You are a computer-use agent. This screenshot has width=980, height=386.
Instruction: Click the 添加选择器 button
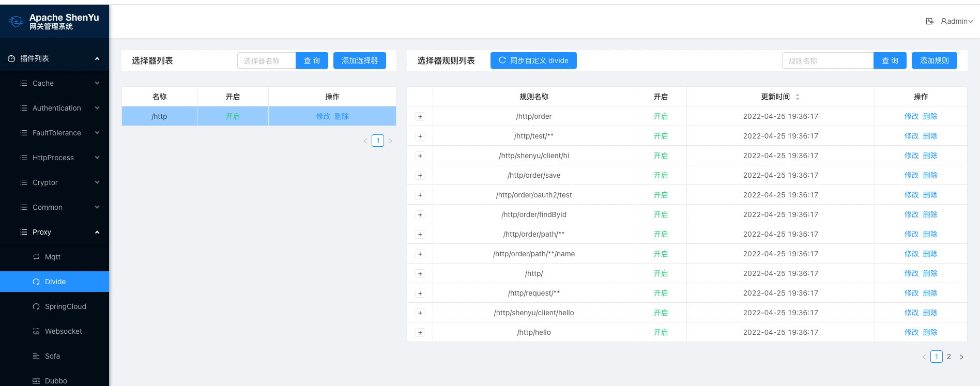359,60
